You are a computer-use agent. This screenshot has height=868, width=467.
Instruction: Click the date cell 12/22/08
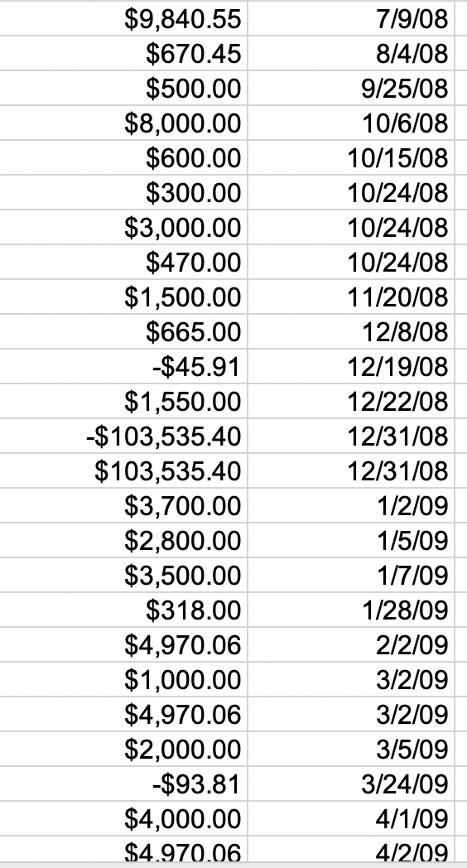pyautogui.click(x=351, y=402)
